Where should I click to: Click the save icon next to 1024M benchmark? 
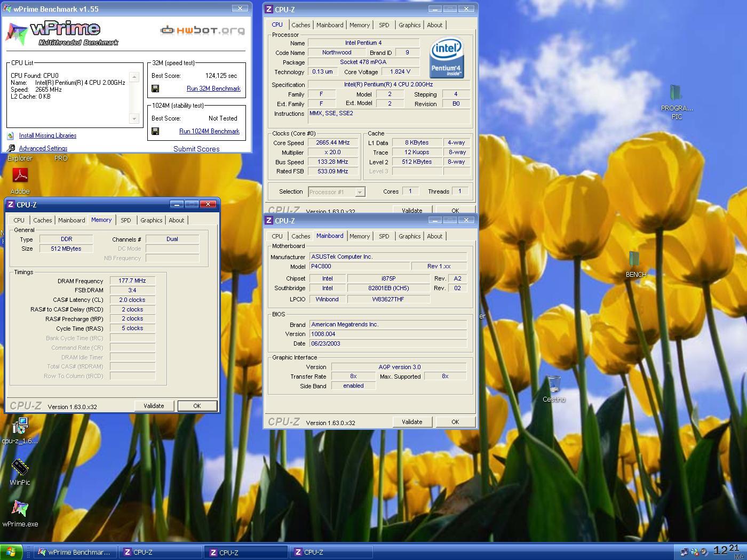click(155, 131)
